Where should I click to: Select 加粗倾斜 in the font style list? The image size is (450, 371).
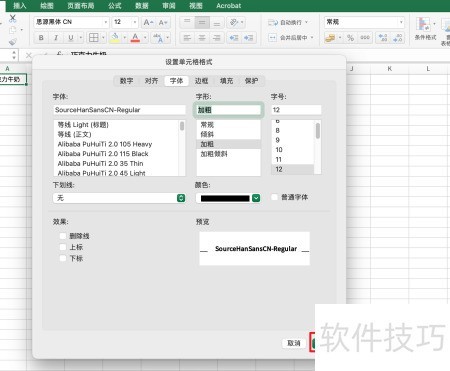pyautogui.click(x=229, y=154)
